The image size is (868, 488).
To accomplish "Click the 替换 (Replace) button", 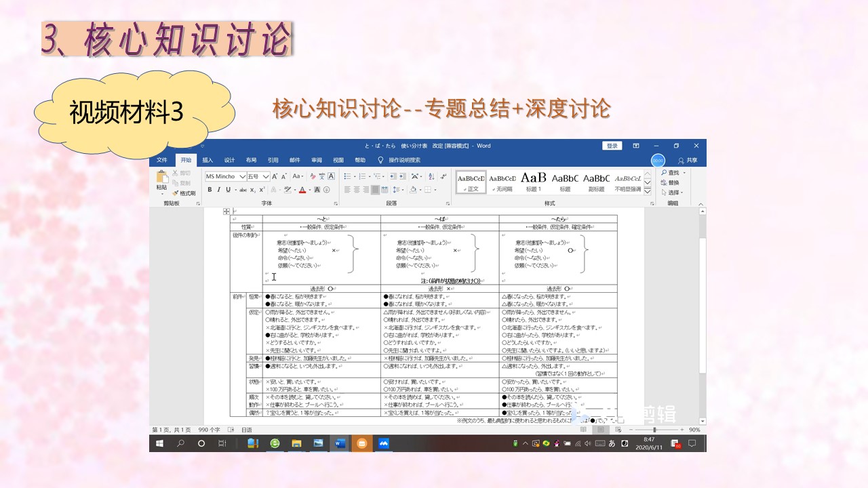I will click(x=670, y=182).
